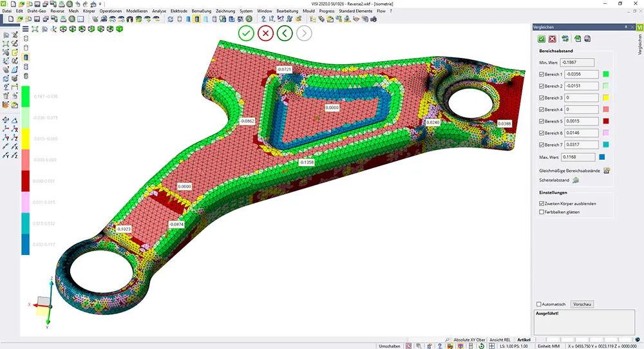This screenshot has height=349, width=644.
Task: Open the hamburger menu icon above the viewport
Action: point(25,29)
